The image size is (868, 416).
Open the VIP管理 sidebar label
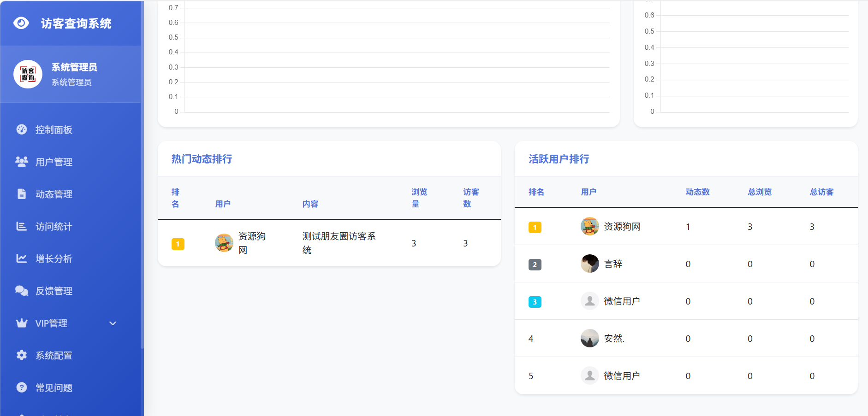pyautogui.click(x=51, y=323)
